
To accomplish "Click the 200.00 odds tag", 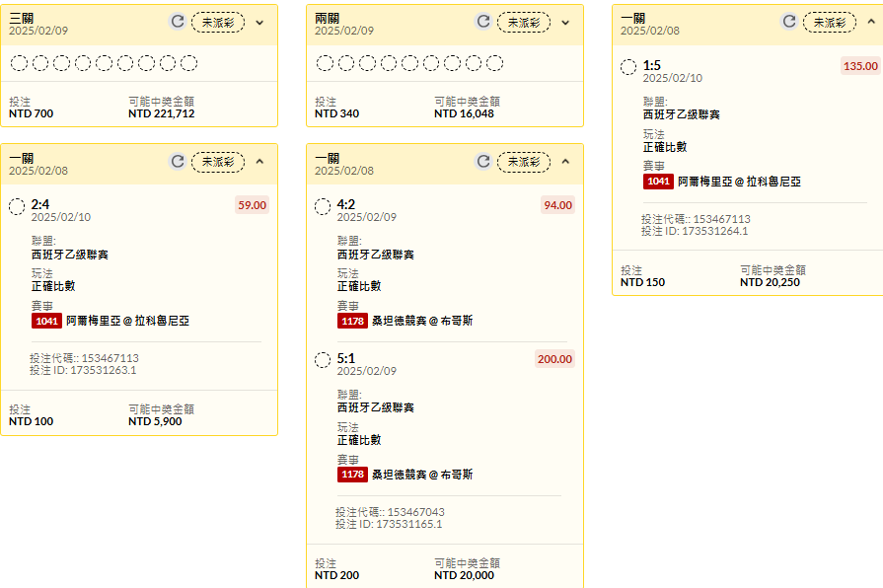I will click(x=554, y=359).
